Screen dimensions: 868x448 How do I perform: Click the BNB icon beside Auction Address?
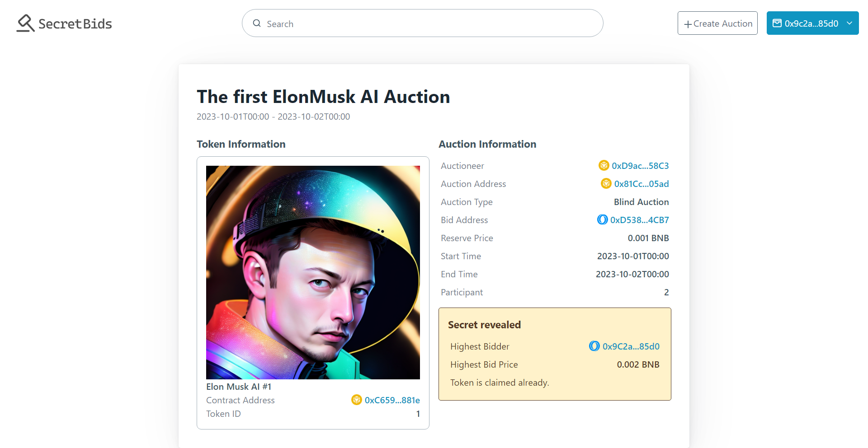coord(606,183)
